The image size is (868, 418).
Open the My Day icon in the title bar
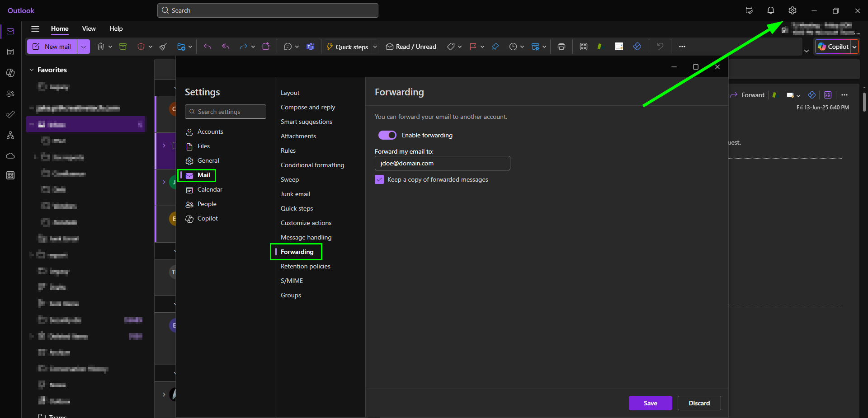click(x=749, y=10)
